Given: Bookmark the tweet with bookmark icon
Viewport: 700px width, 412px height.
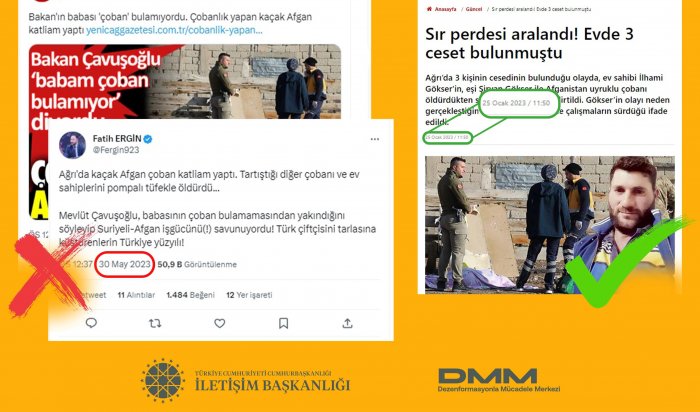Looking at the screenshot, I should (283, 323).
